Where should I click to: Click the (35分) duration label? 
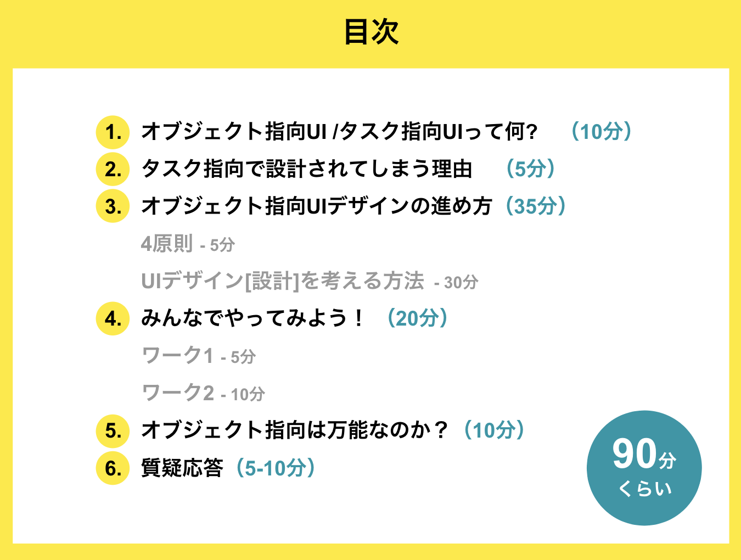pyautogui.click(x=536, y=206)
